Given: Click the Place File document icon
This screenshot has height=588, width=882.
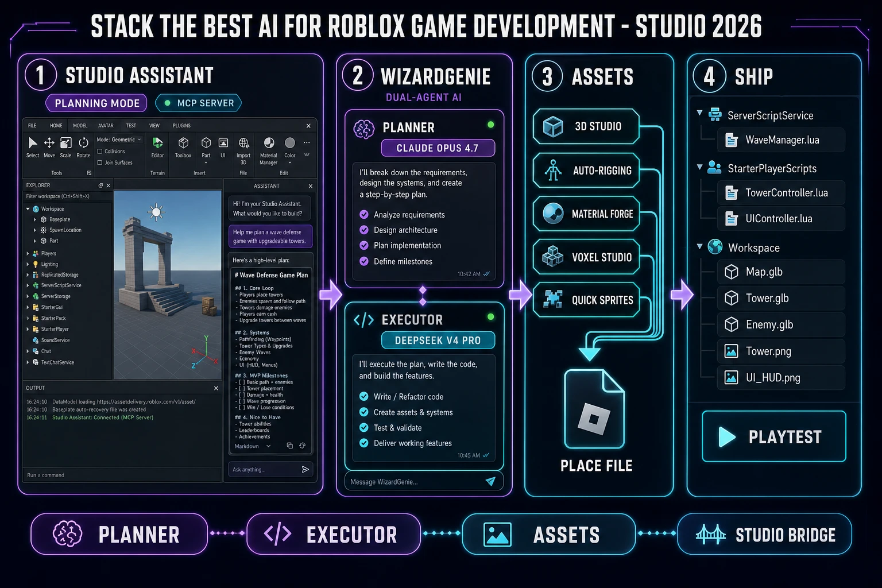Looking at the screenshot, I should (594, 409).
